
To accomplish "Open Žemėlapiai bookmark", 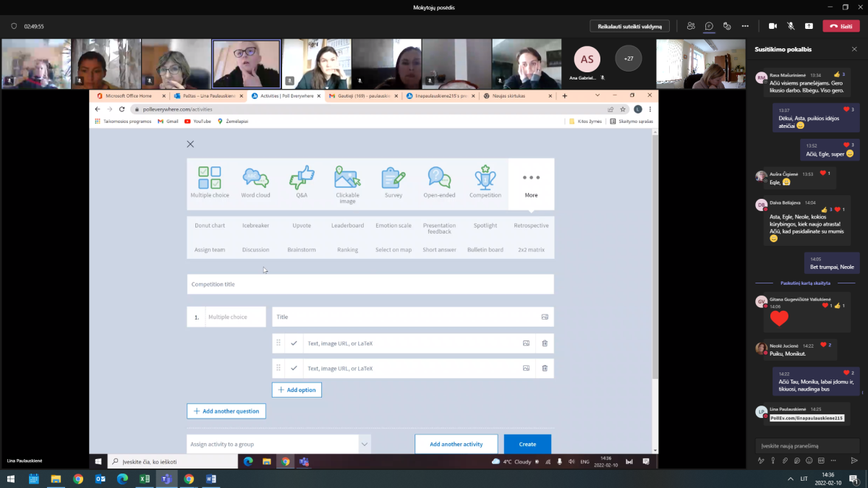I will (232, 121).
